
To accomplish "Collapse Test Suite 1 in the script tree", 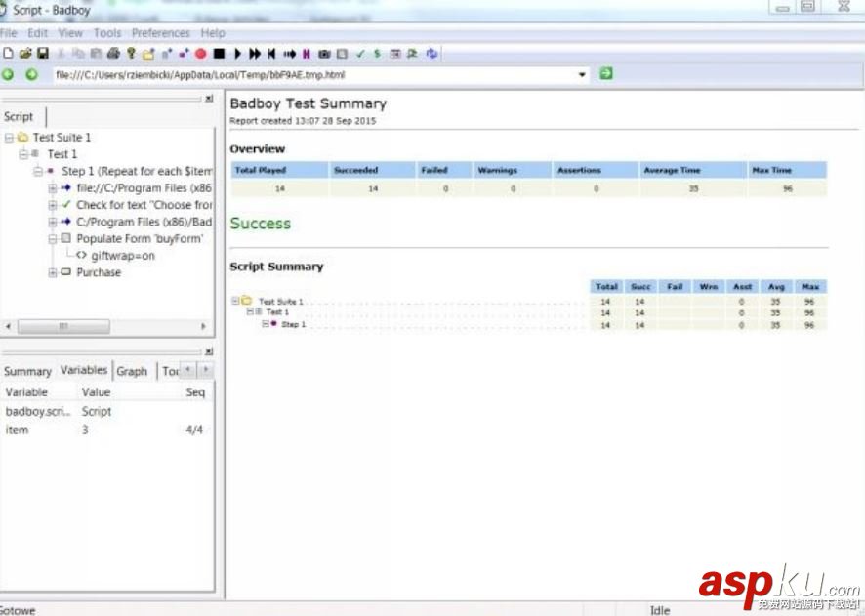I will 9,138.
